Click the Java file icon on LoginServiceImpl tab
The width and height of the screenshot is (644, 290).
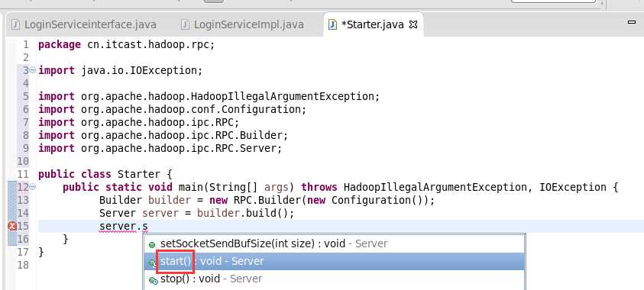185,24
